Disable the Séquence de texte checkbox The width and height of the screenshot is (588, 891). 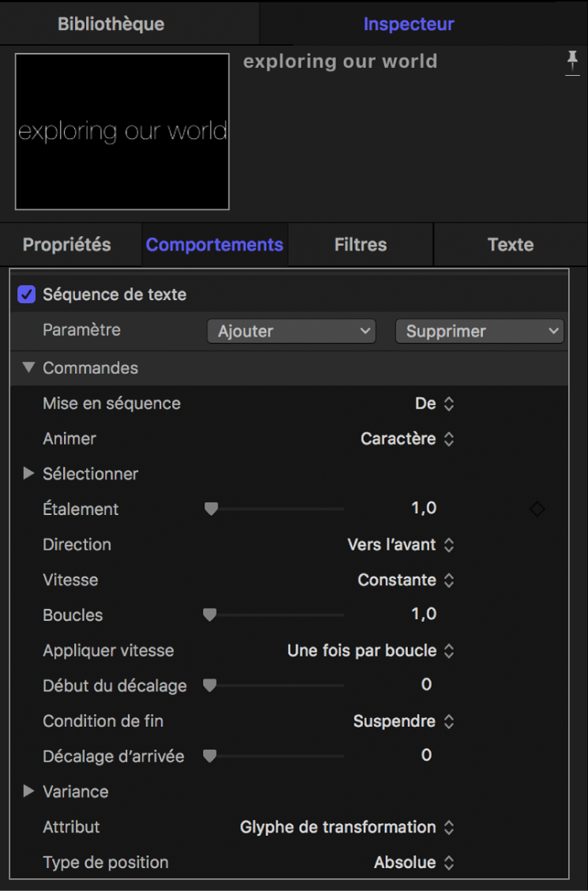pyautogui.click(x=27, y=295)
